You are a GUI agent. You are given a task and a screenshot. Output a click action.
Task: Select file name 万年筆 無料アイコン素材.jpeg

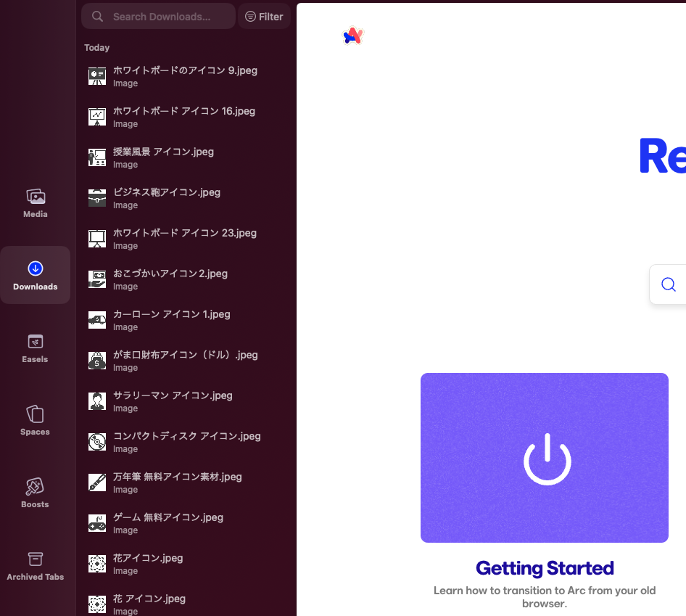point(178,477)
